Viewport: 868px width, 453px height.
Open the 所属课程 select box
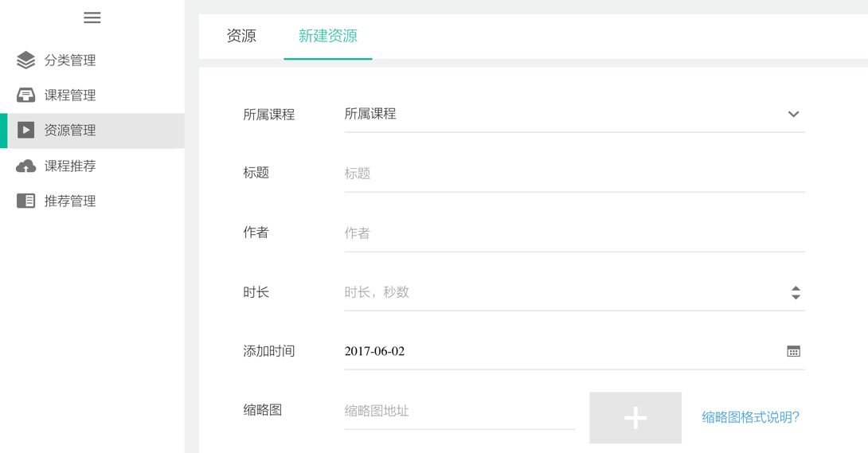click(x=575, y=115)
